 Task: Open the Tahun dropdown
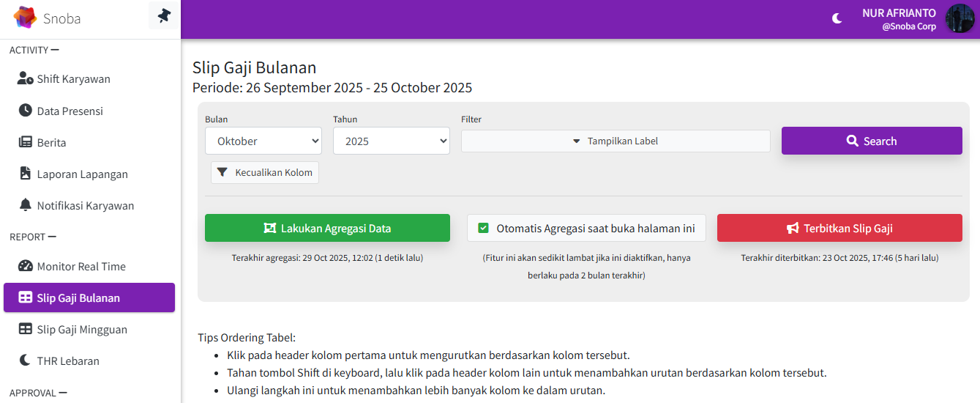391,141
